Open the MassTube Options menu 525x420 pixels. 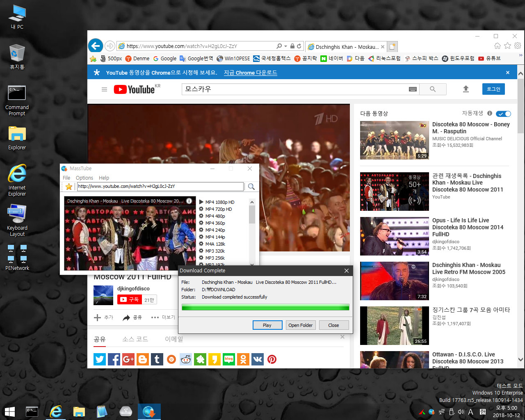click(84, 178)
